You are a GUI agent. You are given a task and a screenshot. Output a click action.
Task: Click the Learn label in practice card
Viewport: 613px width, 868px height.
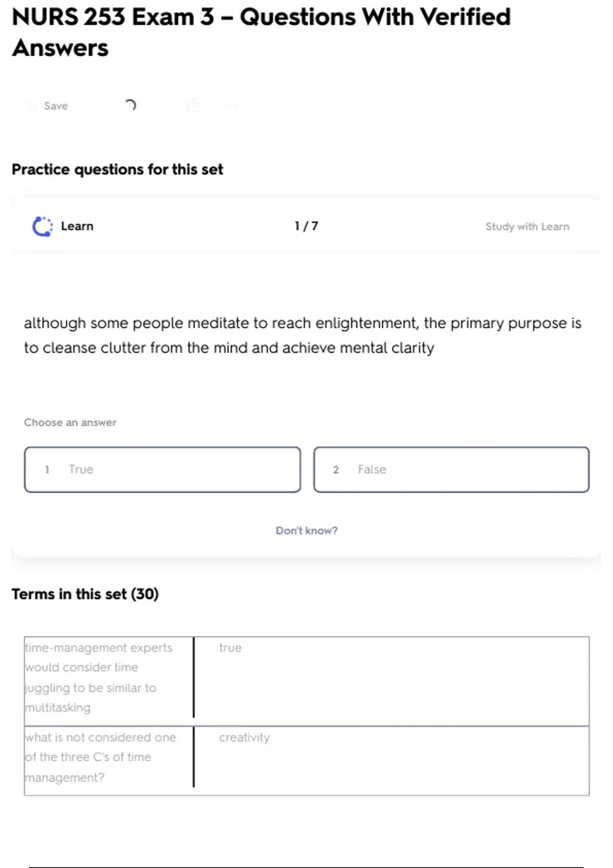tap(77, 226)
